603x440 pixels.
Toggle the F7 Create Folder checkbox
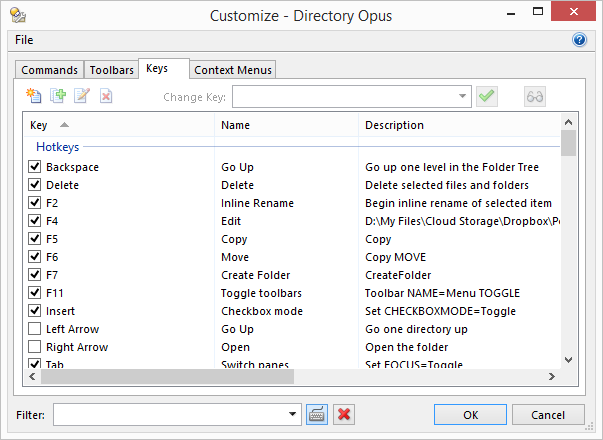35,275
